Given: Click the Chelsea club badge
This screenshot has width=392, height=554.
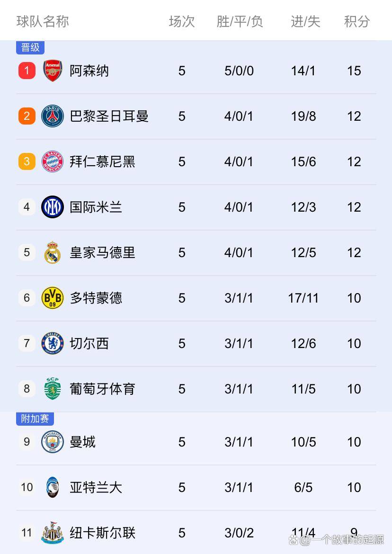Looking at the screenshot, I should coord(53,343).
